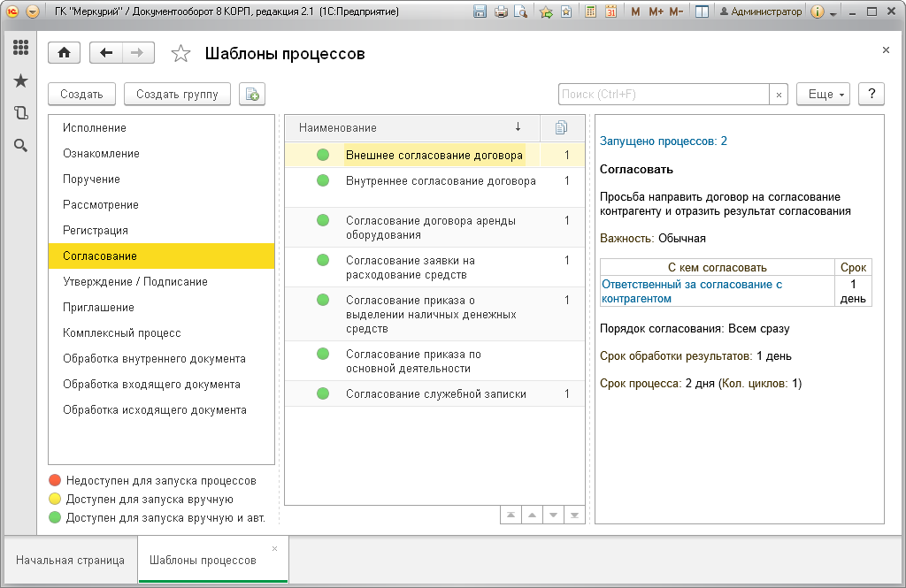Go to the home page via house icon
Viewport: 906px width, 588px height.
64,53
